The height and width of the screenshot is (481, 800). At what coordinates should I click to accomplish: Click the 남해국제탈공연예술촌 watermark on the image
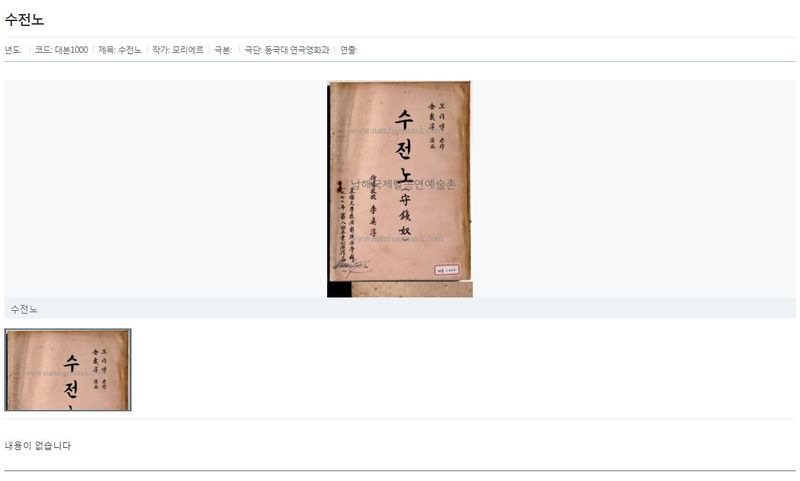(x=403, y=184)
